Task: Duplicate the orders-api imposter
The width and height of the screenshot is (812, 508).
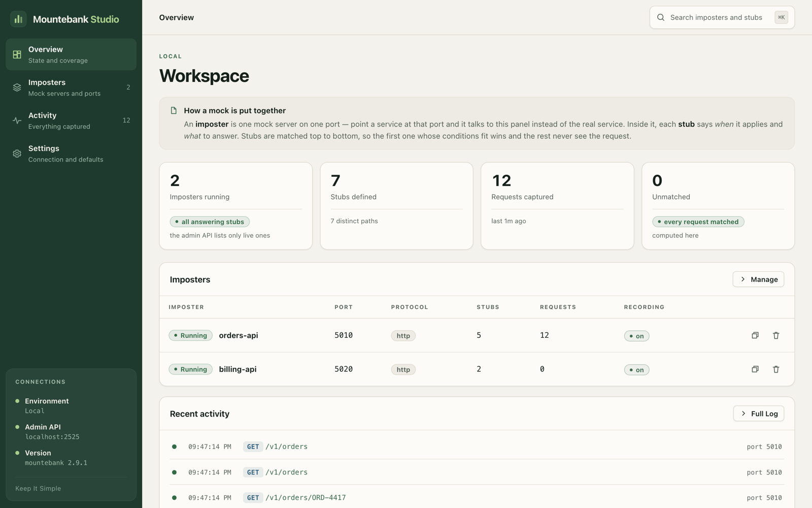Action: click(x=755, y=335)
